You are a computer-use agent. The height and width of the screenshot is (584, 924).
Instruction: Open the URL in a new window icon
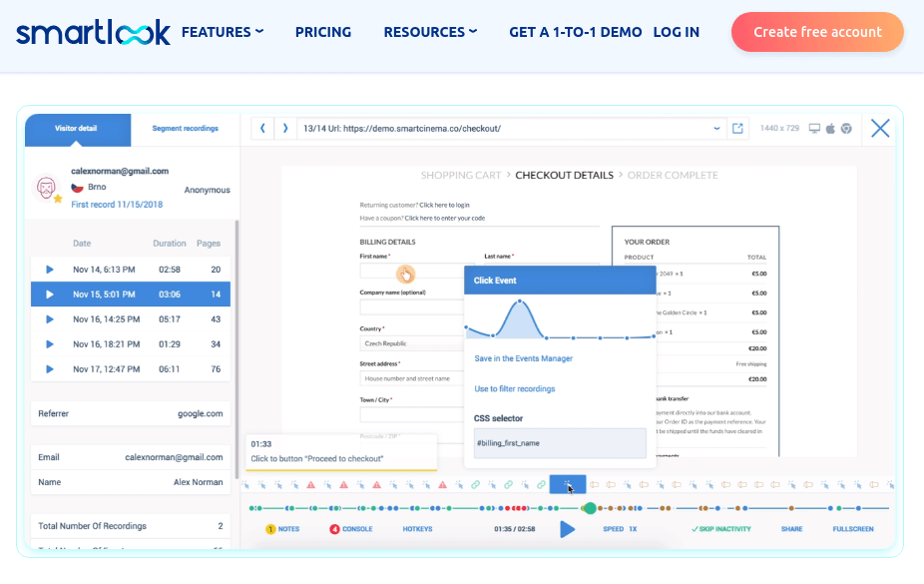point(737,129)
